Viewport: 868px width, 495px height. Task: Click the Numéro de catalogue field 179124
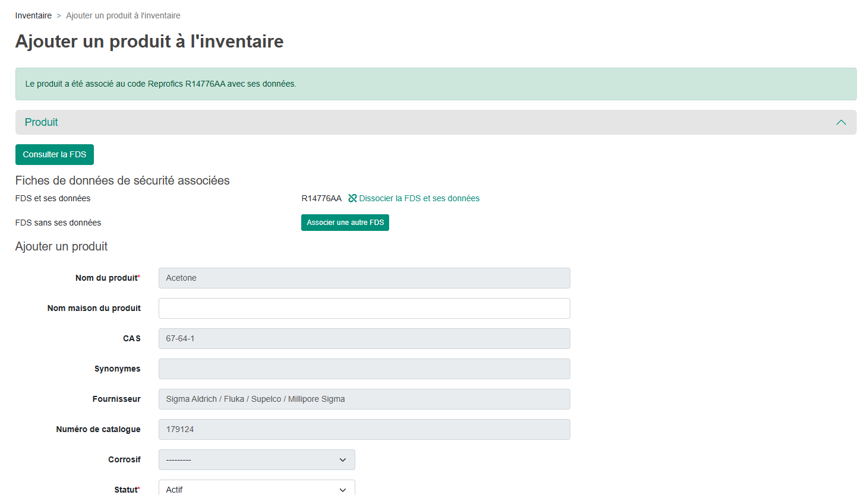point(364,429)
